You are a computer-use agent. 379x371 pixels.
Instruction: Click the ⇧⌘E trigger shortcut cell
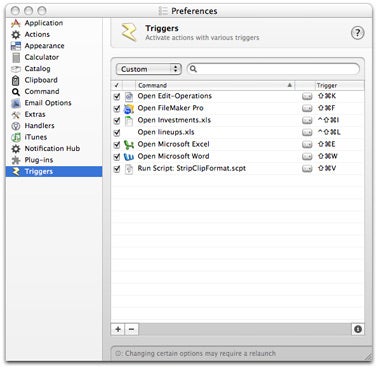pyautogui.click(x=326, y=144)
